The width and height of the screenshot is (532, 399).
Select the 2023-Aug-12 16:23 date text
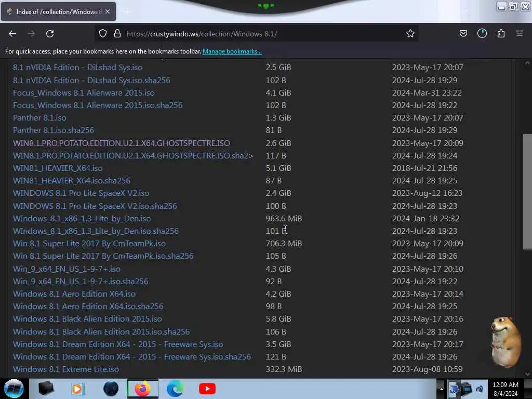pos(427,193)
